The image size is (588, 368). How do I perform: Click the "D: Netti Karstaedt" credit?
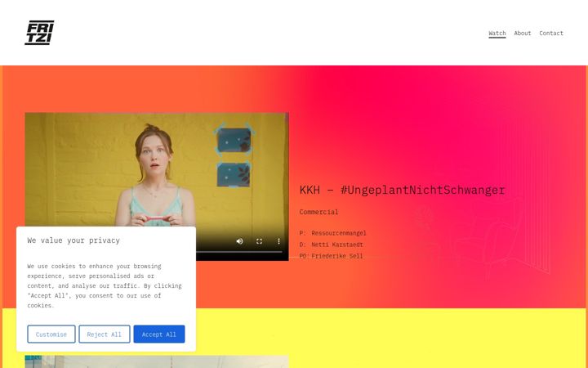[331, 245]
